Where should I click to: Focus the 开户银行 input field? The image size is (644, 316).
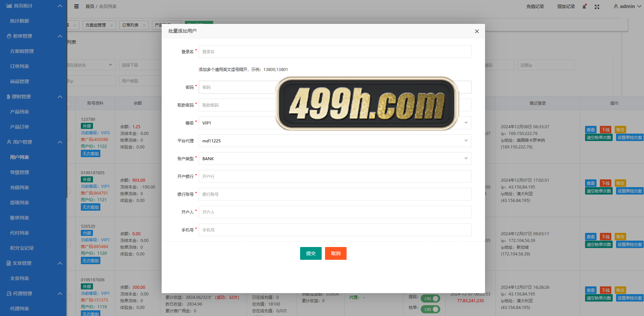tap(335, 176)
